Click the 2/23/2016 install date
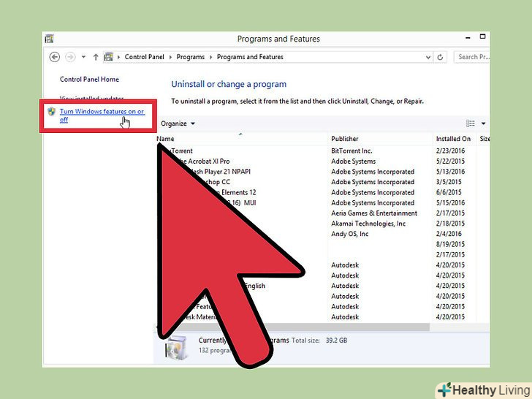 [450, 151]
